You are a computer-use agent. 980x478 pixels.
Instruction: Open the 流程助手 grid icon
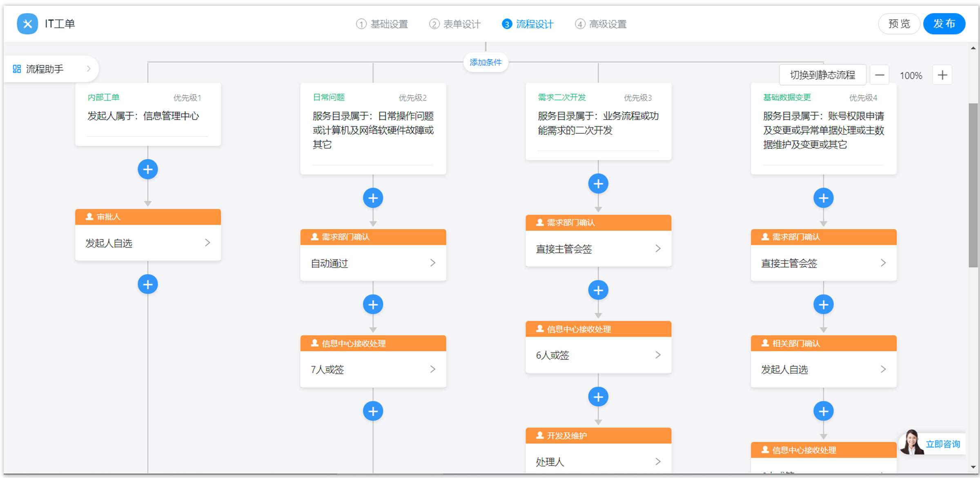(x=17, y=69)
